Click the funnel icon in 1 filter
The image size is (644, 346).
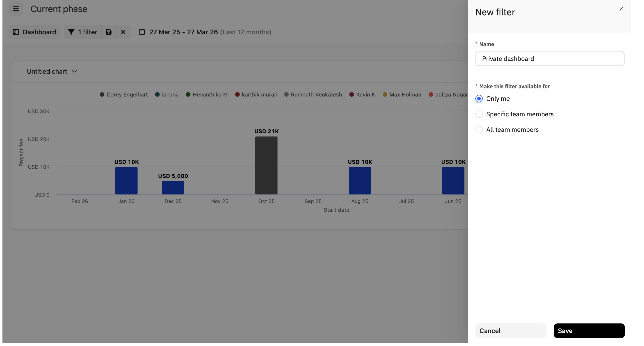[x=71, y=32]
